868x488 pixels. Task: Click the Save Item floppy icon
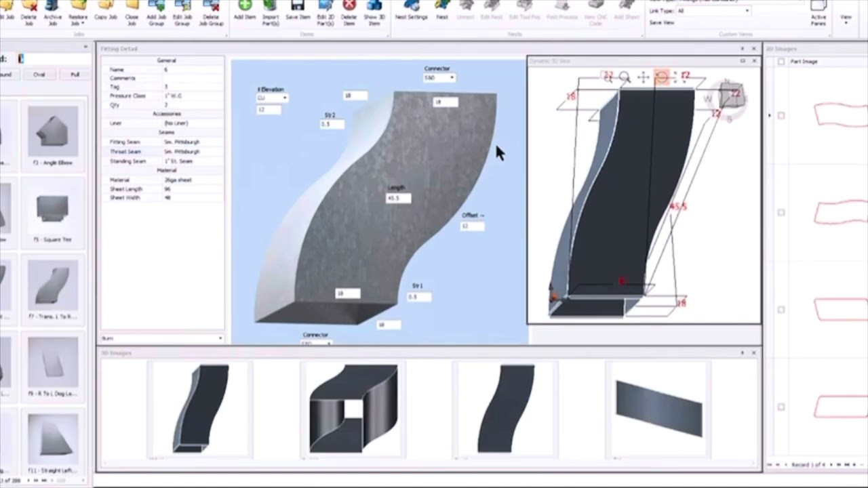click(298, 6)
